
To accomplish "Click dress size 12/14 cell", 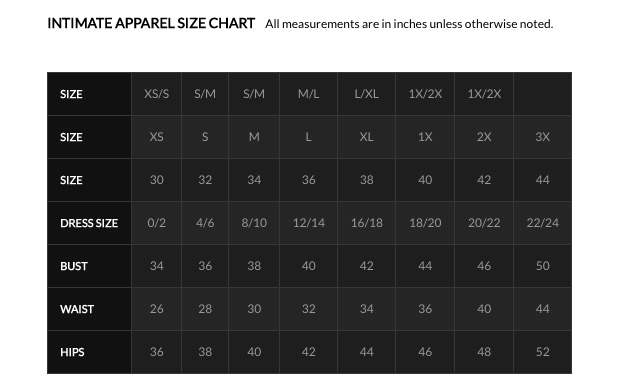I will [x=308, y=223].
